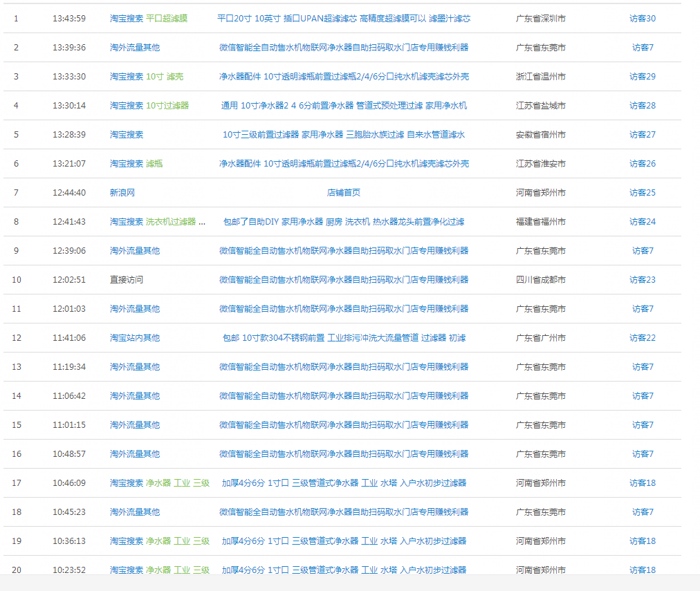
Task: Open source 淘宝站内其他
Action: [x=135, y=337]
